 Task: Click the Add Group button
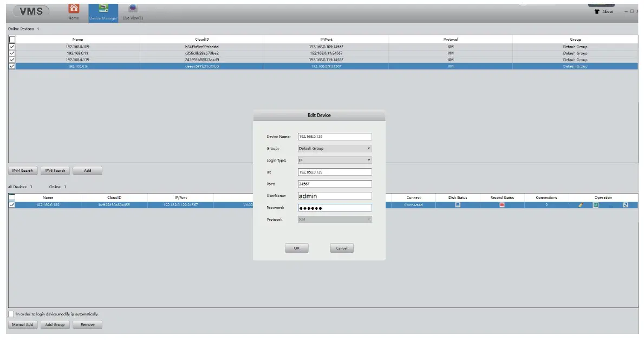(x=55, y=325)
